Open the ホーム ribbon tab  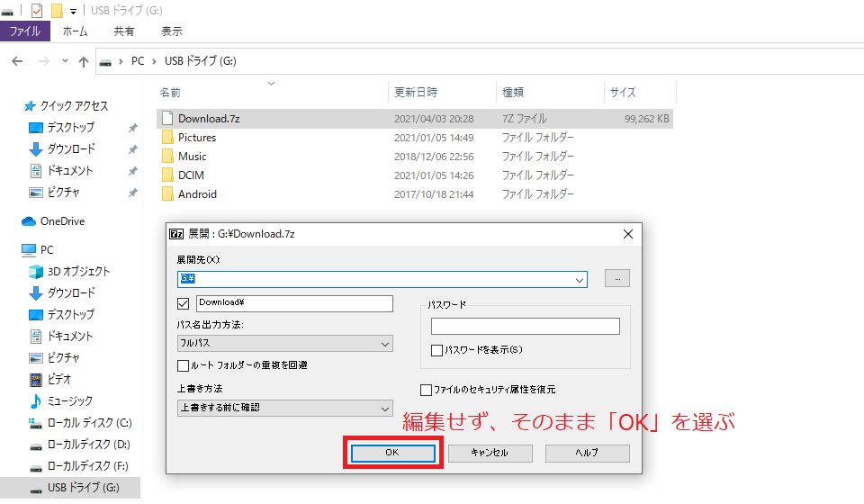pyautogui.click(x=75, y=31)
